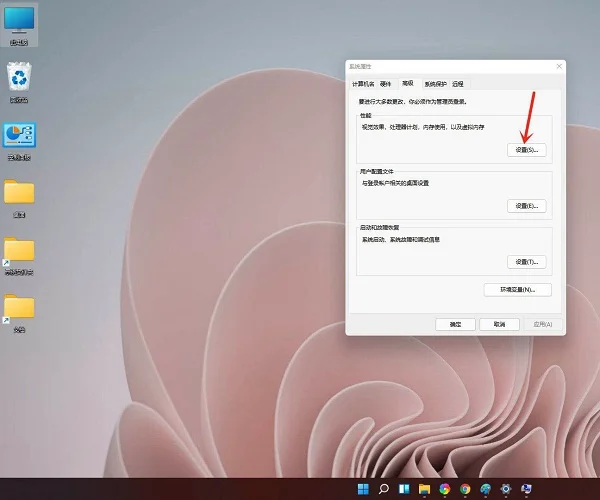This screenshot has height=500, width=600.
Task: Click the 启动和故障恢复 group label
Action: [x=380, y=227]
